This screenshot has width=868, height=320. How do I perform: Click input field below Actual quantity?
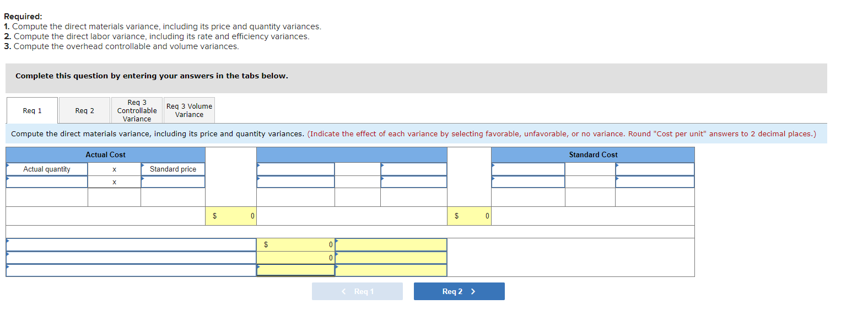tap(47, 182)
